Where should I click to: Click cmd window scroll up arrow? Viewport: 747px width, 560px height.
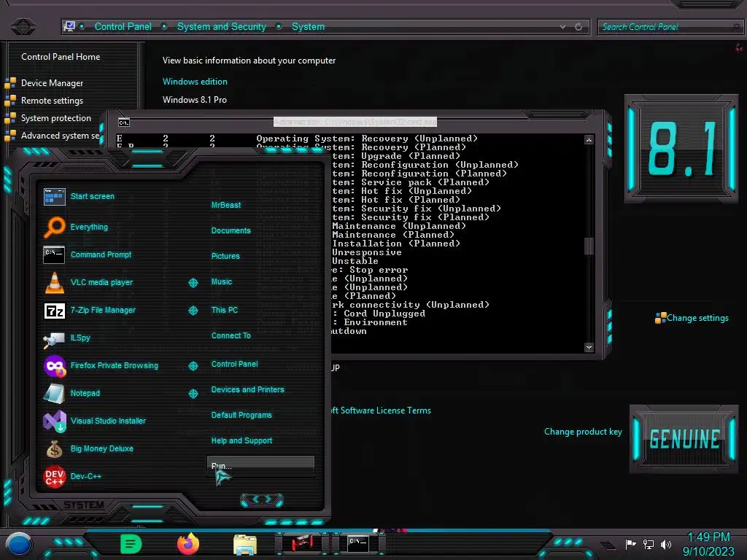(x=589, y=140)
